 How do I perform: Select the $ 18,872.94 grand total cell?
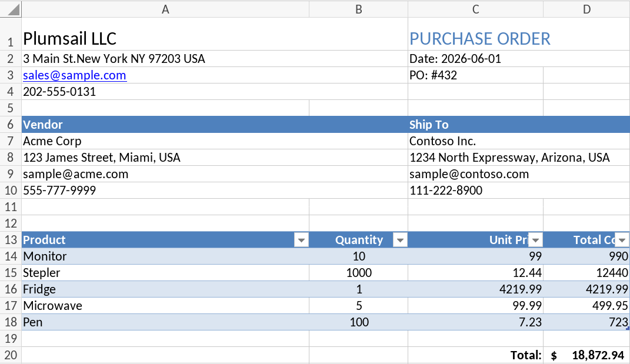[x=586, y=355]
